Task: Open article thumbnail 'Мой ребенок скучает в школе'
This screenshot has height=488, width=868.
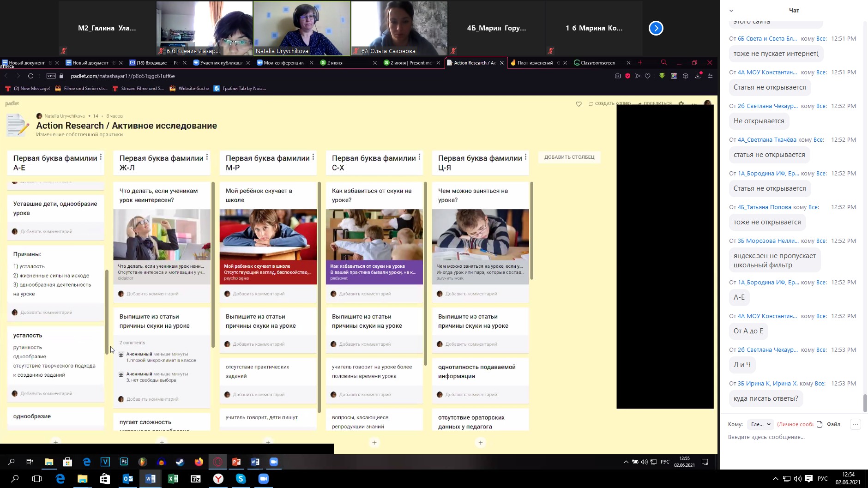Action: tap(268, 247)
